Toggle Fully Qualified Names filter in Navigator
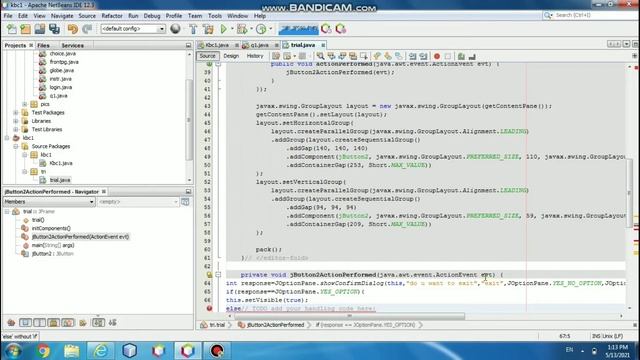This screenshot has width=640, height=360. point(83,323)
